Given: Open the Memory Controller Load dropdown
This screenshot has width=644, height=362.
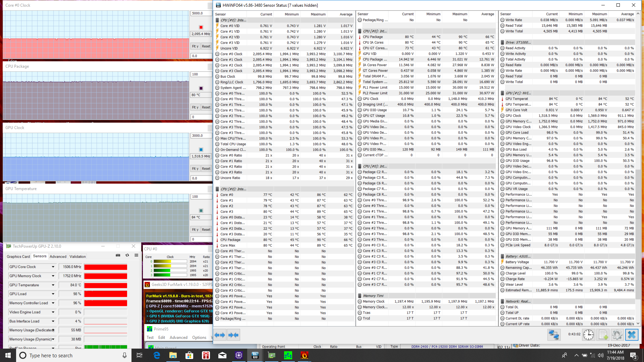Looking at the screenshot, I should click(x=53, y=303).
